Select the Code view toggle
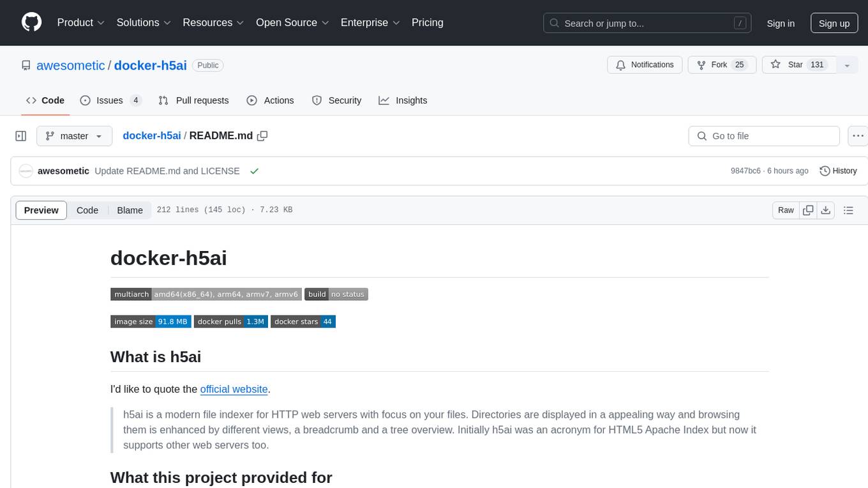The height and width of the screenshot is (488, 868). 87,210
